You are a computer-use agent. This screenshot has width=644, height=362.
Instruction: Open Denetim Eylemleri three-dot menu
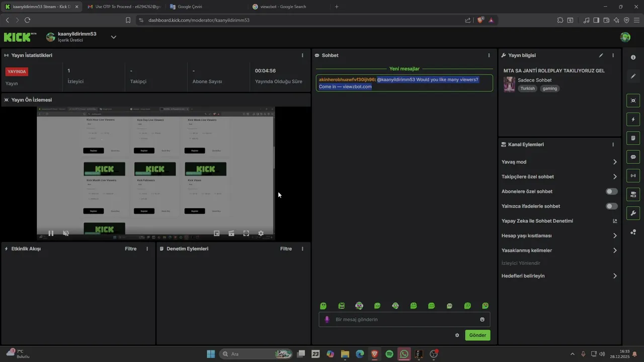(302, 249)
